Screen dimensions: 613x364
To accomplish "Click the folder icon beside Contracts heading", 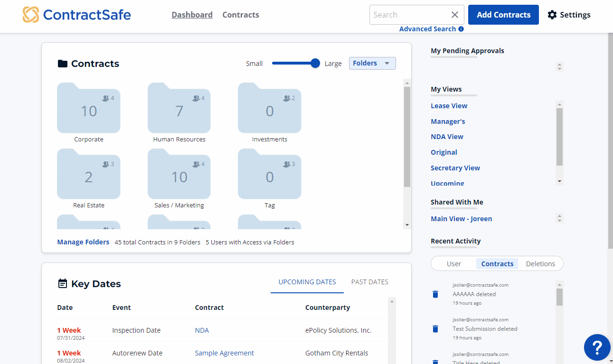I will pos(63,64).
